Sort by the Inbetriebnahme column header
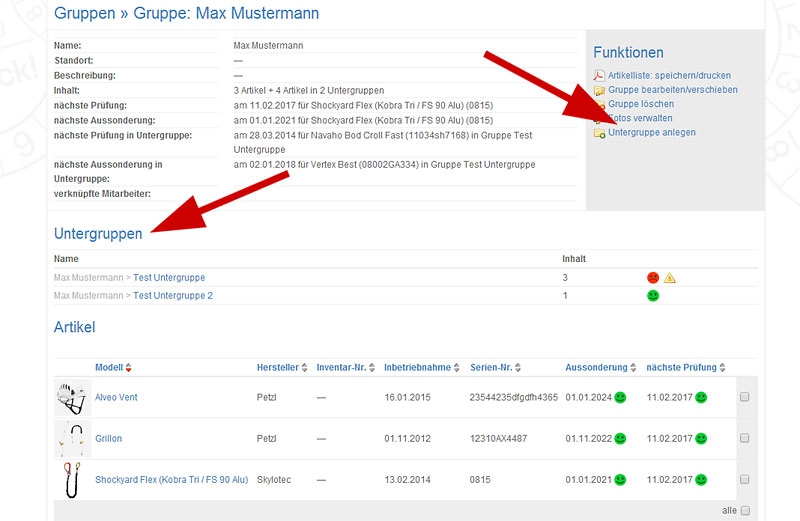This screenshot has width=800, height=521. (x=417, y=368)
